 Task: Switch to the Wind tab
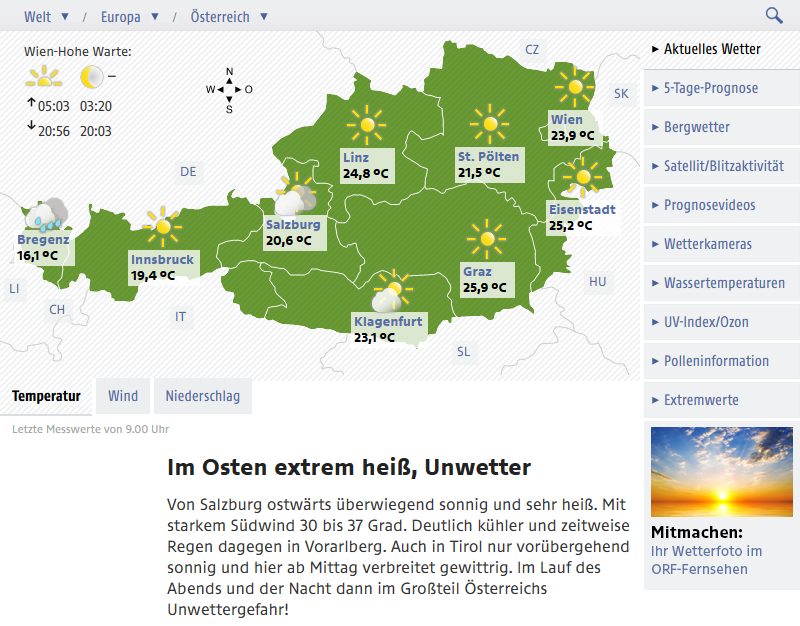[123, 396]
